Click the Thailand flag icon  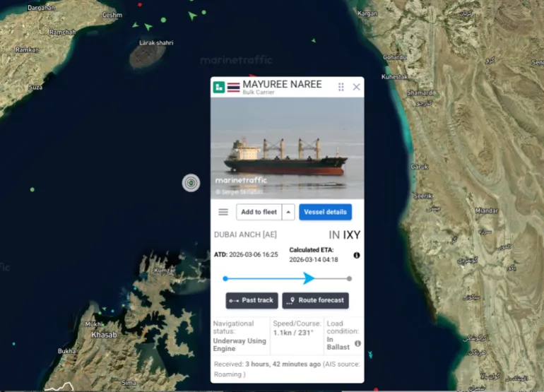click(233, 88)
